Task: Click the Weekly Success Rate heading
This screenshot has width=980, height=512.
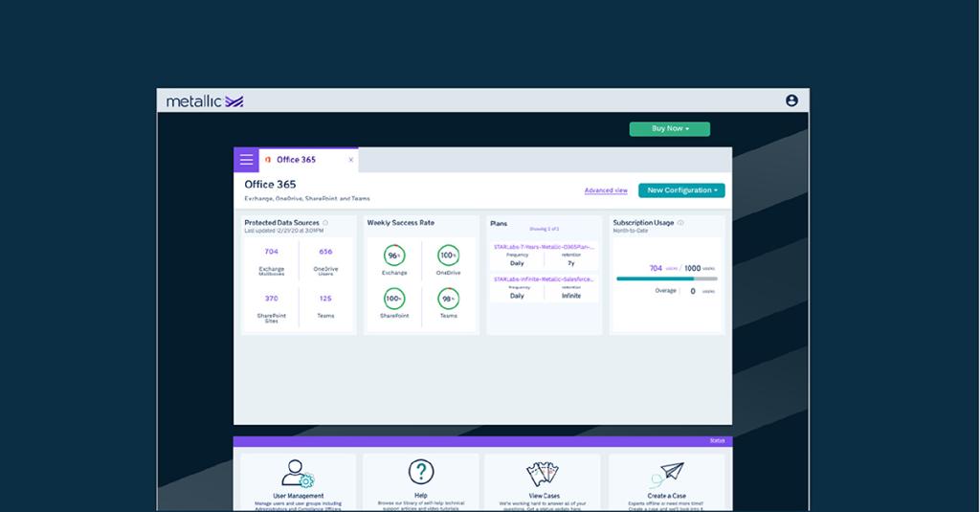Action: [x=401, y=223]
